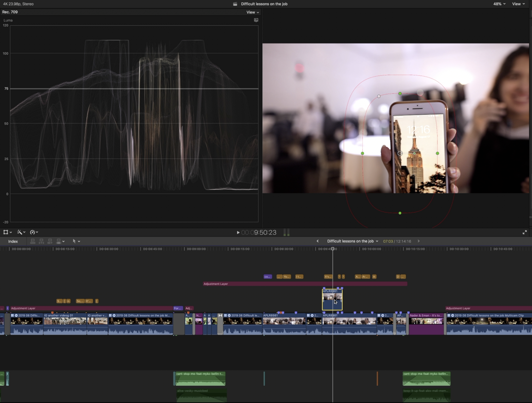Open the Transform tool in the viewer toolbar
This screenshot has height=403, width=532.
click(x=6, y=232)
